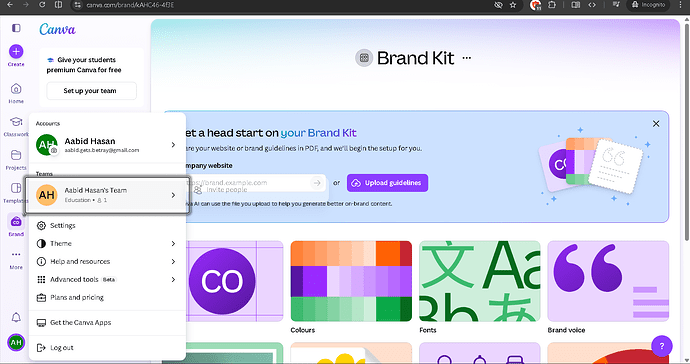This screenshot has width=690, height=364.
Task: Open the browser extensions puzzle icon
Action: pyautogui.click(x=552, y=5)
